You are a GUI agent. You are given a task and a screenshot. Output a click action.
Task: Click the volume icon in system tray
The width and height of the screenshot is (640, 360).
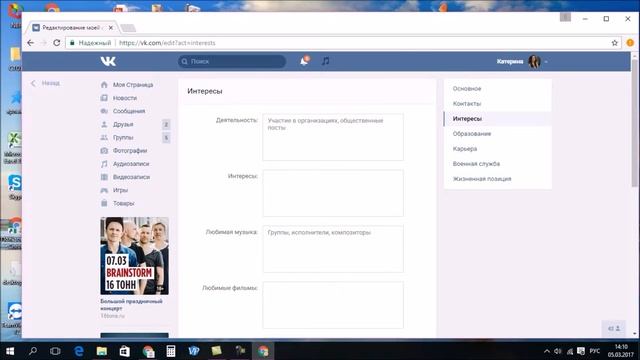558,351
